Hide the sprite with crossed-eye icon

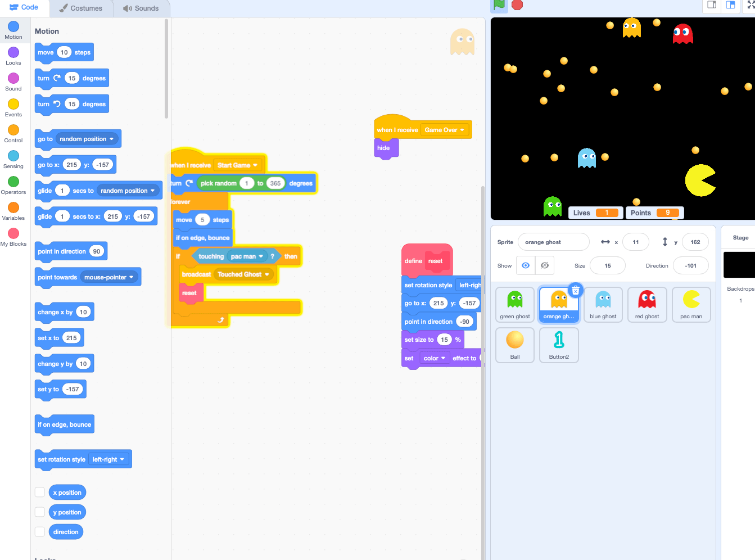[545, 265]
